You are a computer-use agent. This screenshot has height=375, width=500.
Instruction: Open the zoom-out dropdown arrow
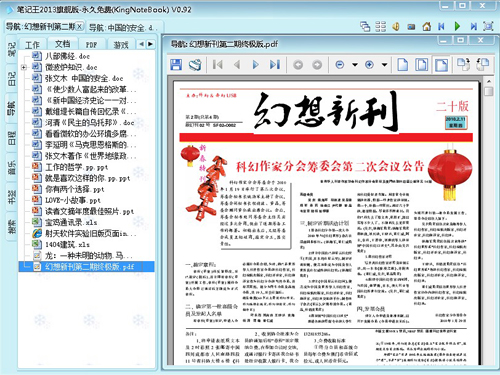(355, 65)
